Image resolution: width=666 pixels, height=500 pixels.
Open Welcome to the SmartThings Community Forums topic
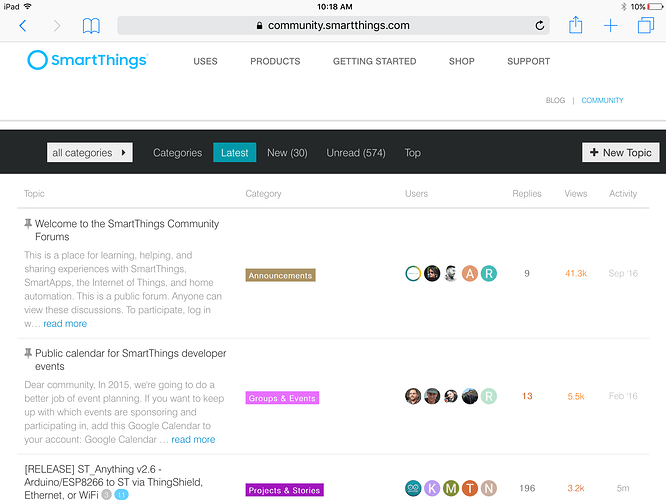click(x=127, y=230)
